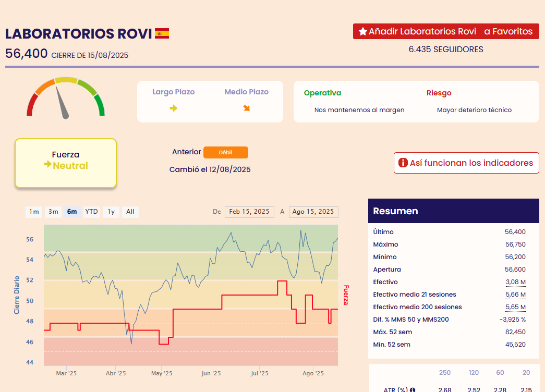The image size is (545, 392).
Task: Click 'Cambió el 12/08/2025' text
Action: point(210,169)
